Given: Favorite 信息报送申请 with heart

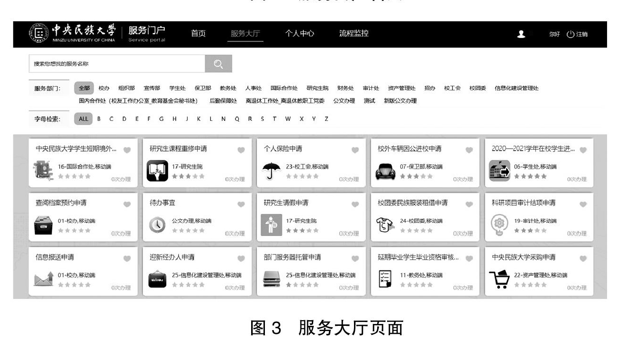Looking at the screenshot, I should [127, 259].
